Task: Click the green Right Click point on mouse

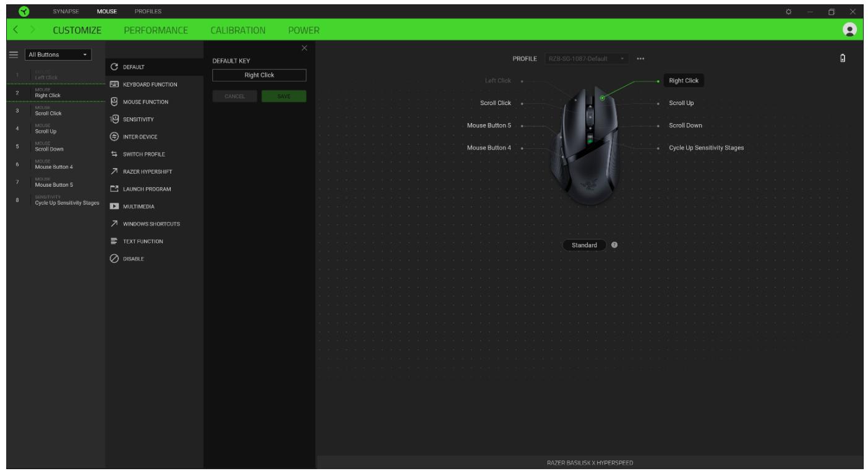Action: [x=602, y=97]
